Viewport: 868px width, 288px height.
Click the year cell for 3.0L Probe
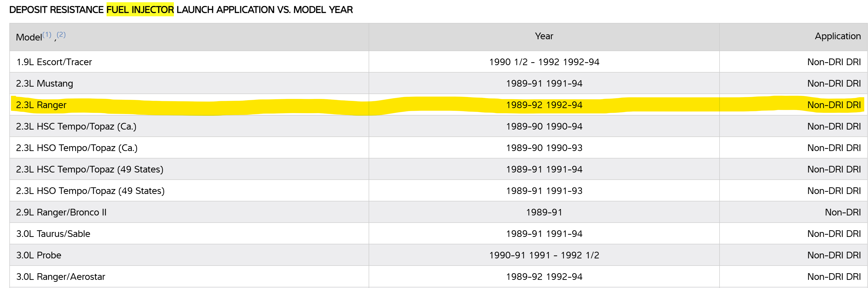[x=544, y=255]
